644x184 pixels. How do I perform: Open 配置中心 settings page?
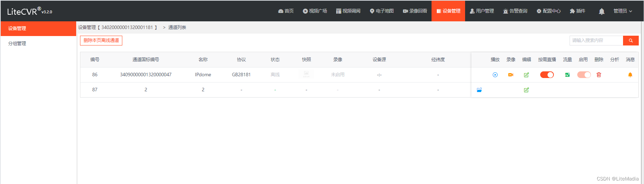click(x=549, y=11)
